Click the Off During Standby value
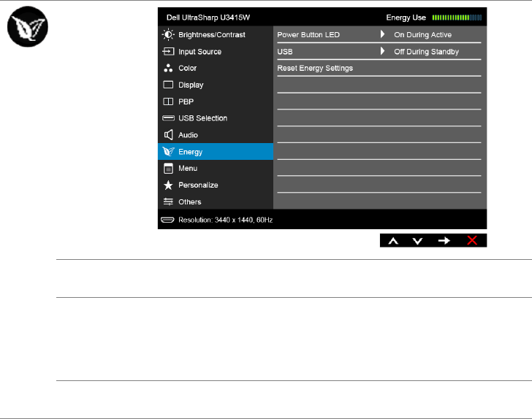The image size is (532, 419). pyautogui.click(x=427, y=52)
